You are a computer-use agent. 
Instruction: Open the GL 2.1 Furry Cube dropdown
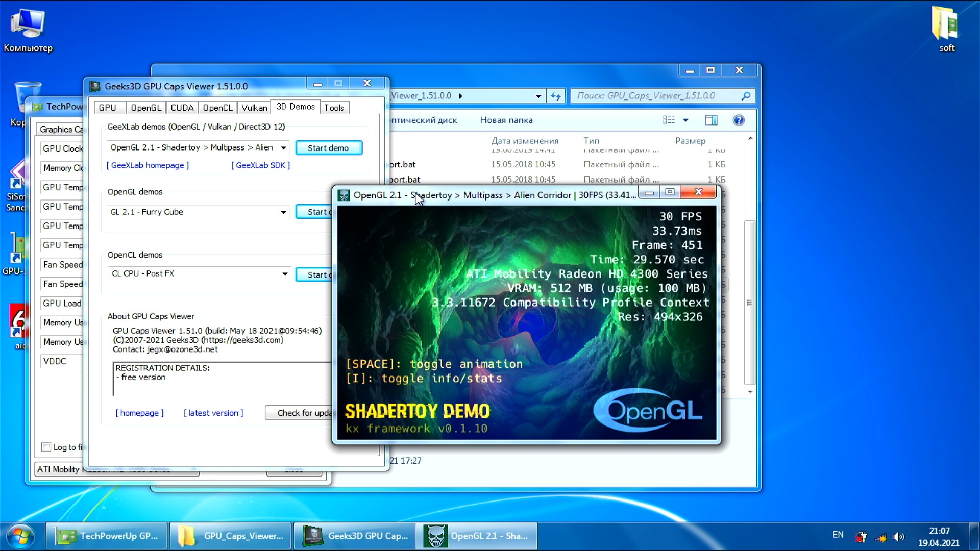point(283,212)
